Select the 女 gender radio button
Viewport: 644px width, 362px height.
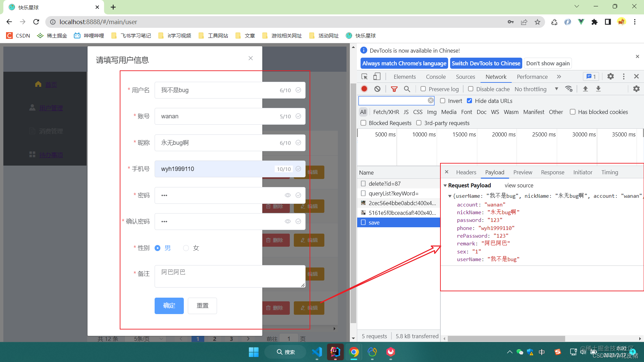pos(186,248)
